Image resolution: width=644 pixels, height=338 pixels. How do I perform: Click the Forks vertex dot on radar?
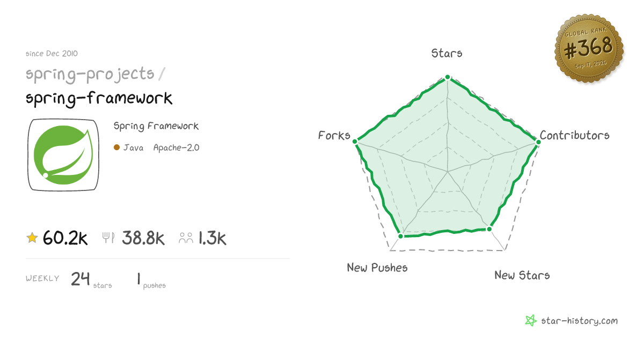click(x=355, y=142)
